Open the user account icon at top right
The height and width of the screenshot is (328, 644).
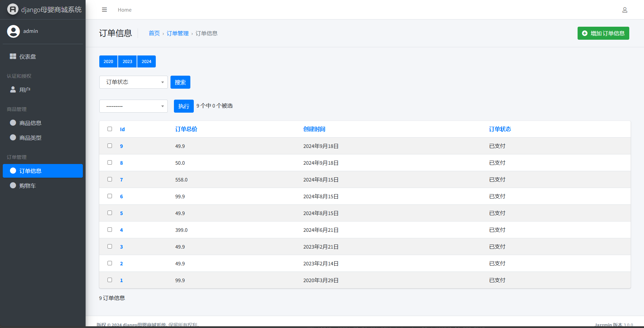click(x=625, y=10)
